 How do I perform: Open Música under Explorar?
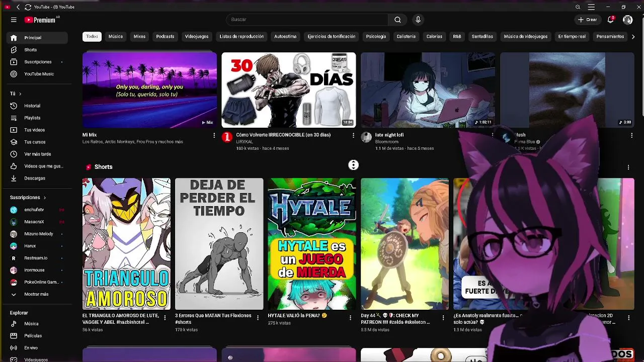pyautogui.click(x=37, y=324)
